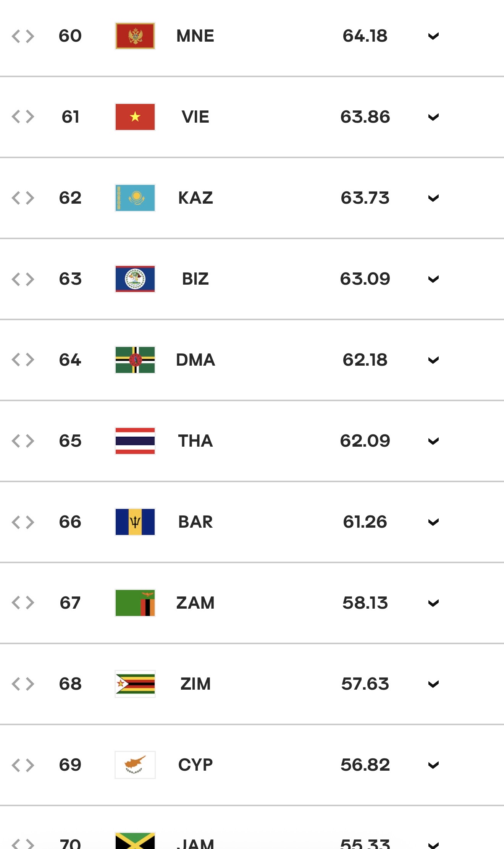Click the Thailand flag icon
504x849 pixels.
tap(135, 441)
